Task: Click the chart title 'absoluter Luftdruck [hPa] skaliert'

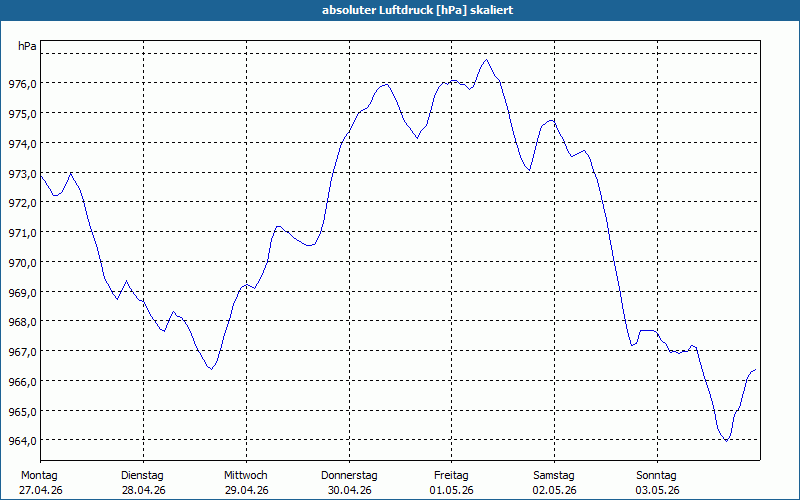Action: [x=417, y=10]
